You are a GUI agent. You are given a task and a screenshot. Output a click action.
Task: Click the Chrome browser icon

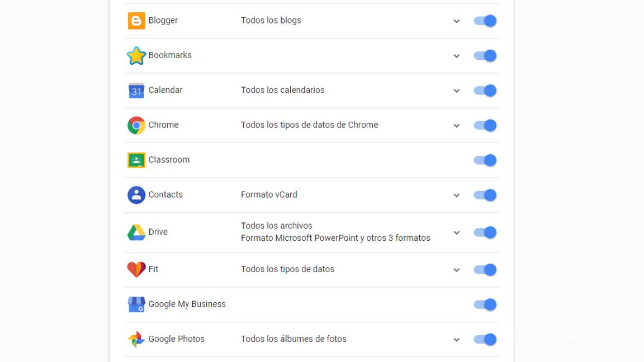[136, 125]
